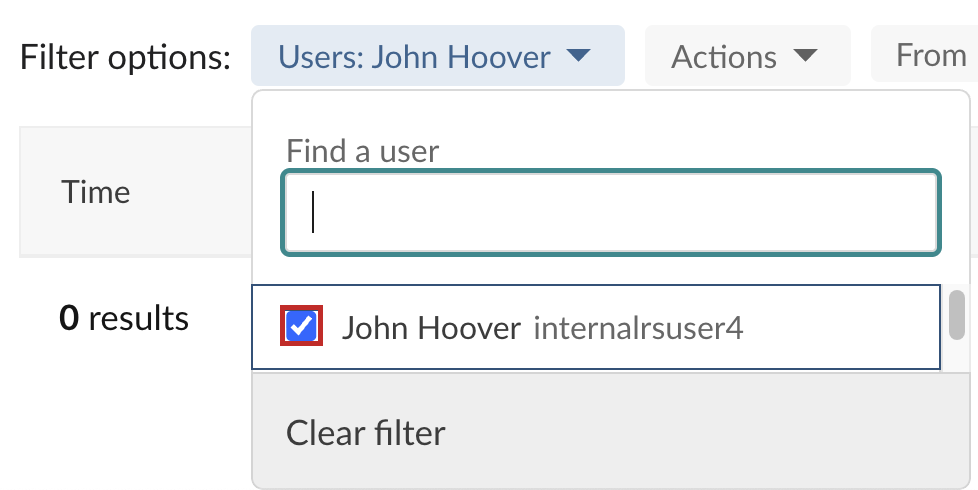Click the scrollbar track below the thumb
The image size is (978, 490).
956,355
